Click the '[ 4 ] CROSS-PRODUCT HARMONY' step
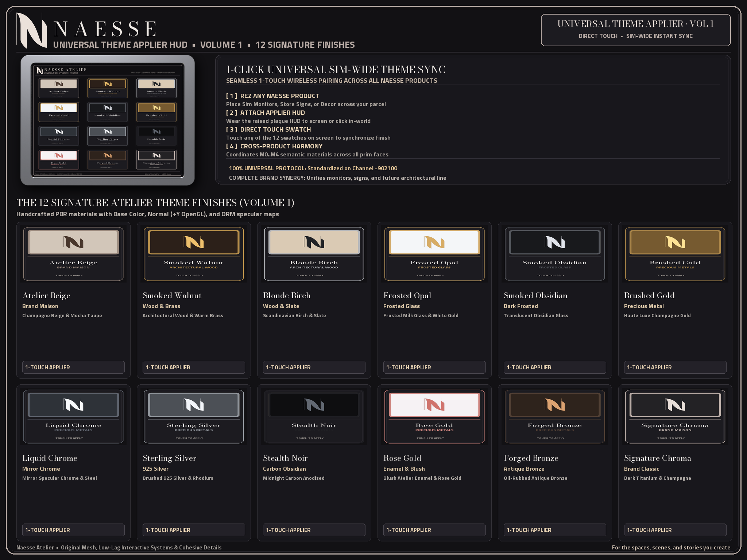 point(274,146)
